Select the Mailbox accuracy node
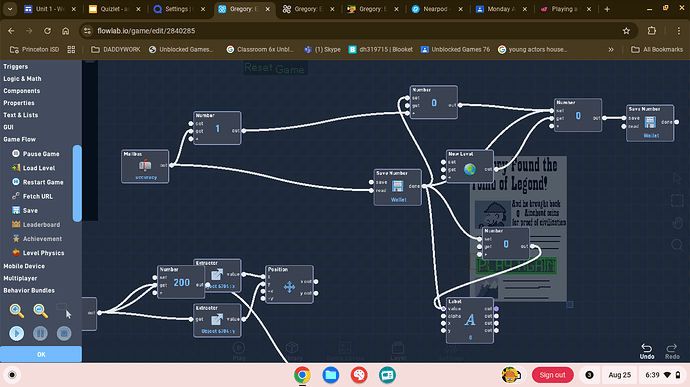 click(x=145, y=166)
